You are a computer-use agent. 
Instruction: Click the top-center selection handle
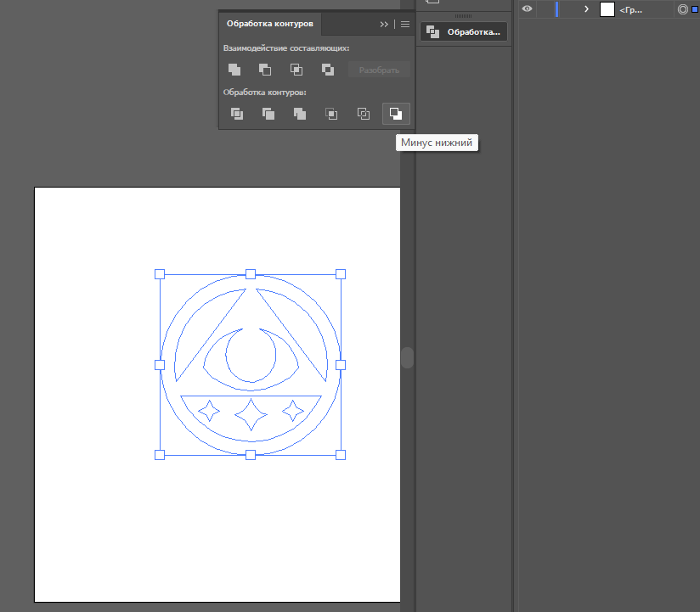[x=251, y=274]
